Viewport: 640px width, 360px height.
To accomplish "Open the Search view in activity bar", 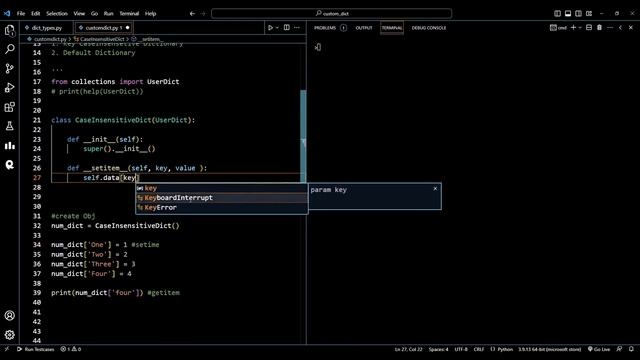I will point(9,49).
